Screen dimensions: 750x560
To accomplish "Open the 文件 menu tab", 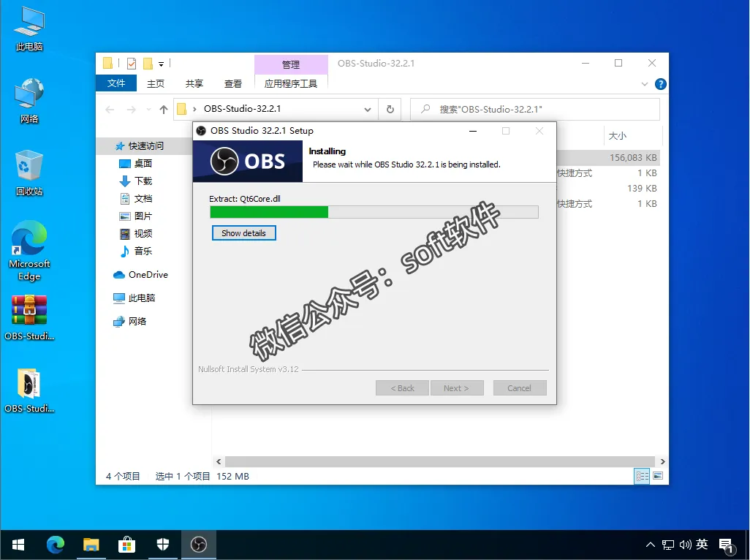I will 116,83.
